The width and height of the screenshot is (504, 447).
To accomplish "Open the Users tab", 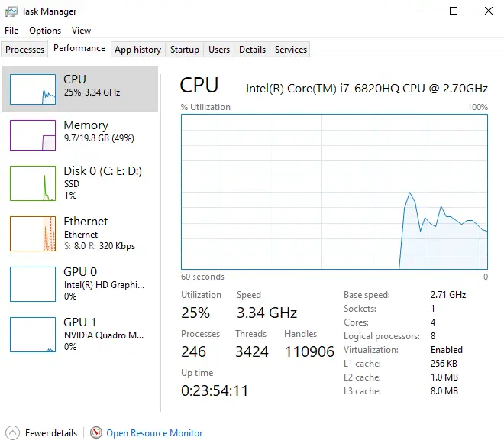I will tap(219, 50).
